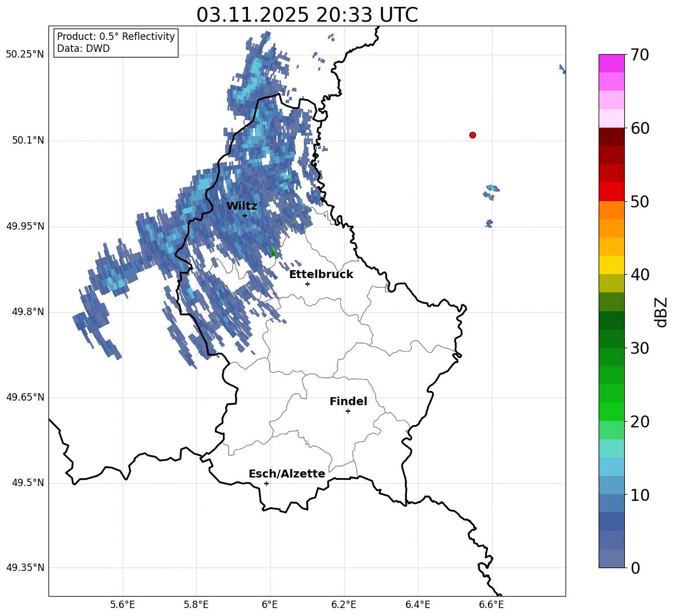
Task: Click the Findel city label
Action: (348, 401)
